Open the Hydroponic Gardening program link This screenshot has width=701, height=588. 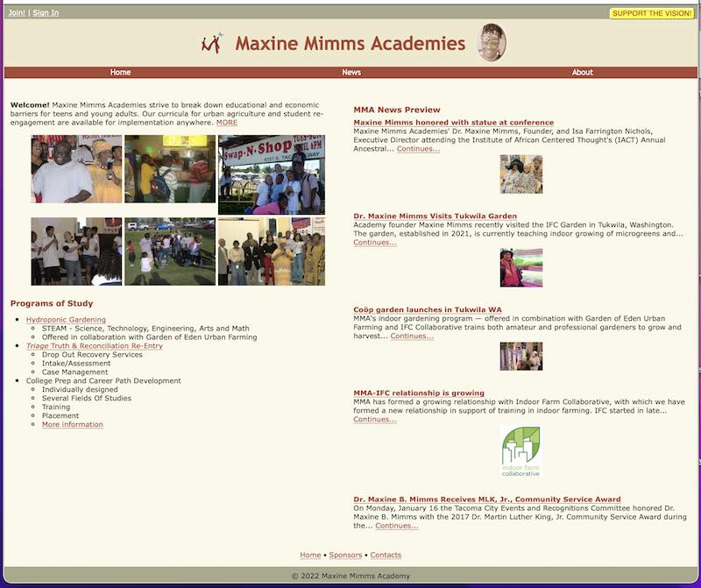point(66,320)
